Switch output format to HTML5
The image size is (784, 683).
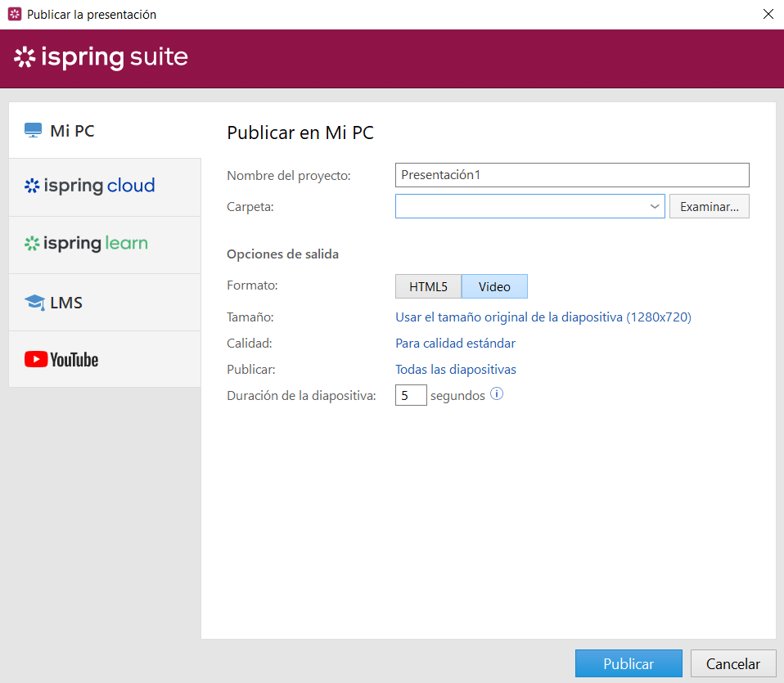[x=427, y=286]
